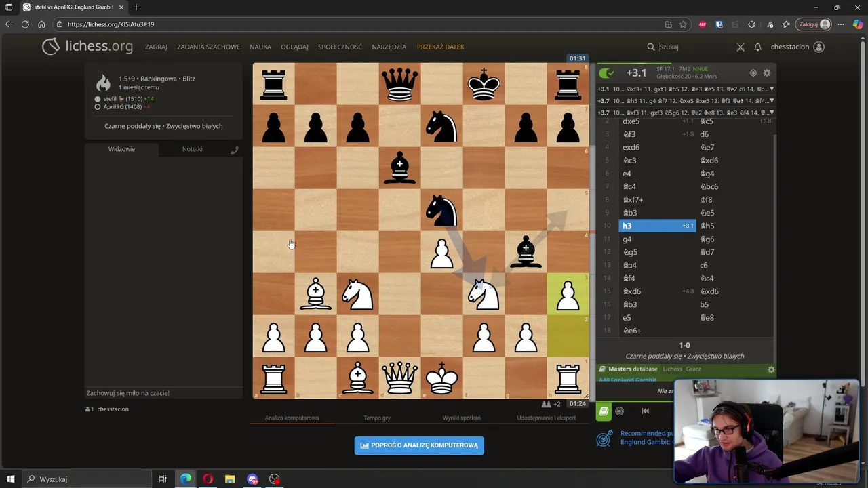Click Recommended puzzle Englund Gambit link
This screenshot has width=868, height=488.
pyautogui.click(x=646, y=437)
